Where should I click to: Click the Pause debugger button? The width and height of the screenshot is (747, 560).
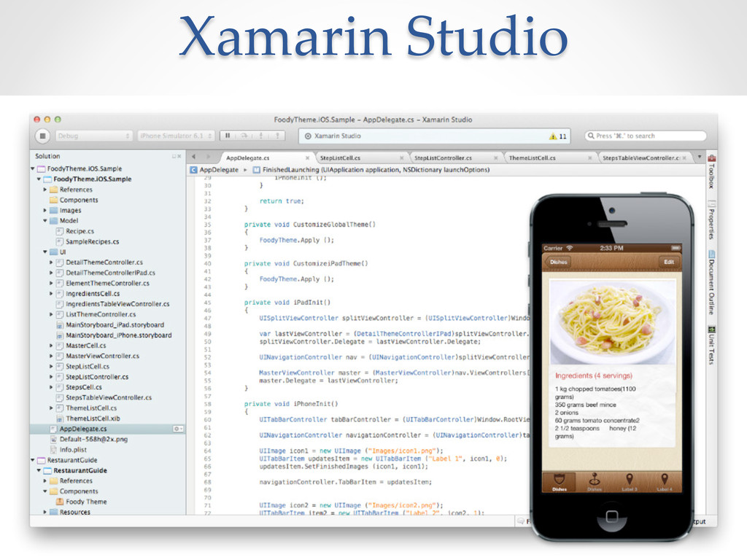(x=228, y=136)
